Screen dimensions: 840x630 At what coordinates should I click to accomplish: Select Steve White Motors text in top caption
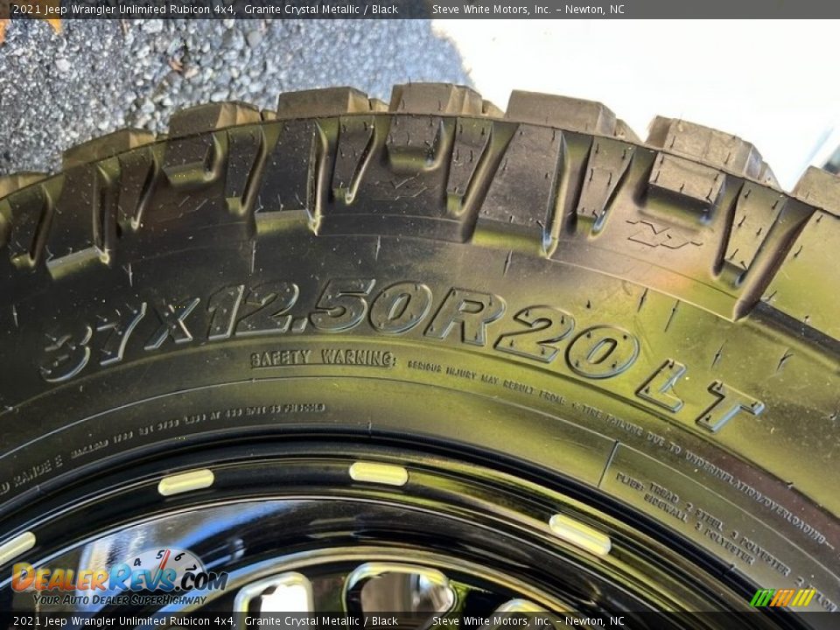(528, 9)
